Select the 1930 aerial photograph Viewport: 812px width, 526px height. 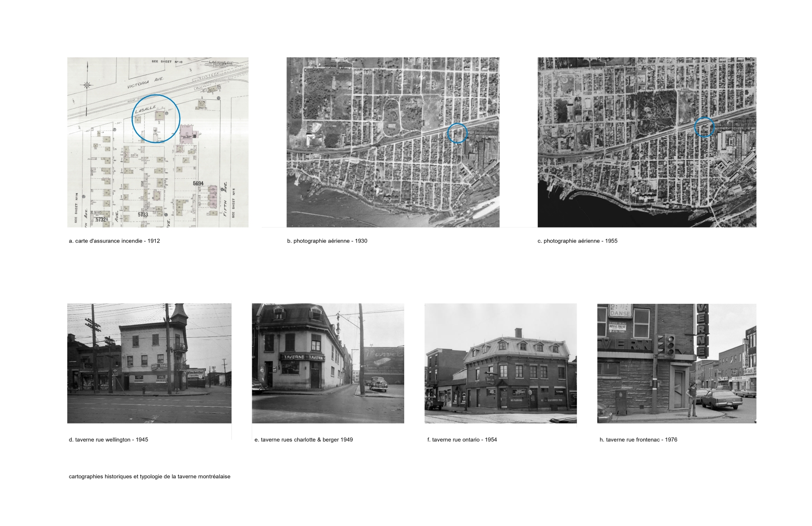[x=392, y=142]
